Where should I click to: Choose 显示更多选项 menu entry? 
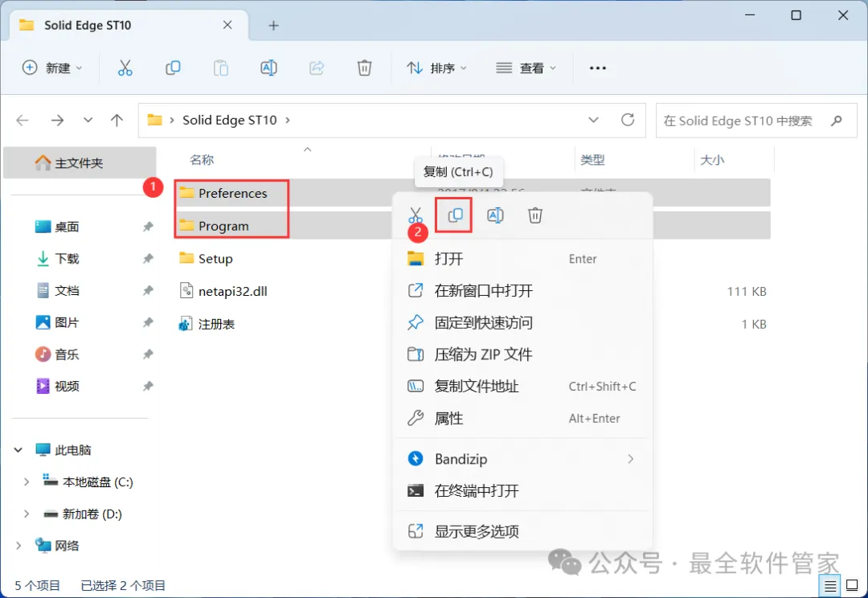(x=522, y=531)
